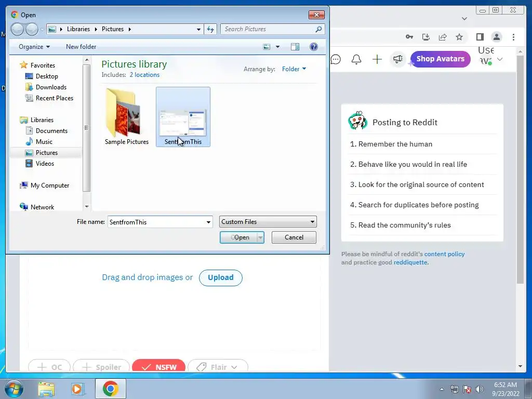The width and height of the screenshot is (532, 399).
Task: Launch Windows Media Player from taskbar
Action: (x=78, y=389)
